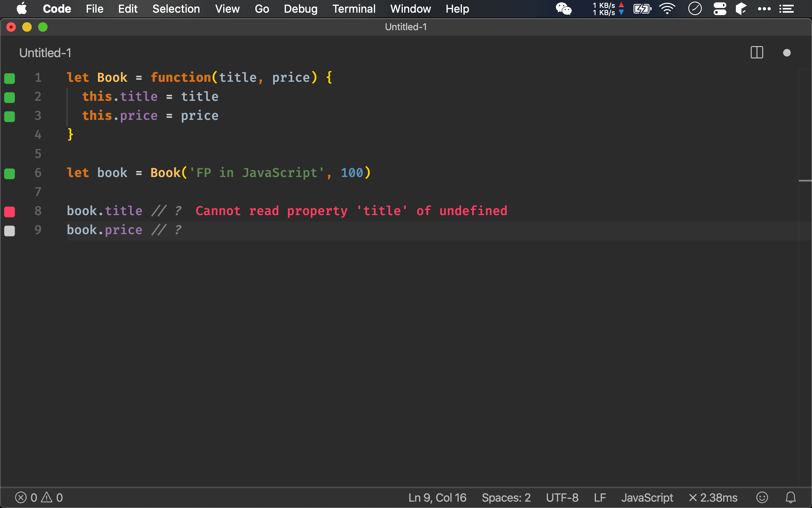Viewport: 812px width, 508px height.
Task: Open the Go menu
Action: pyautogui.click(x=262, y=9)
